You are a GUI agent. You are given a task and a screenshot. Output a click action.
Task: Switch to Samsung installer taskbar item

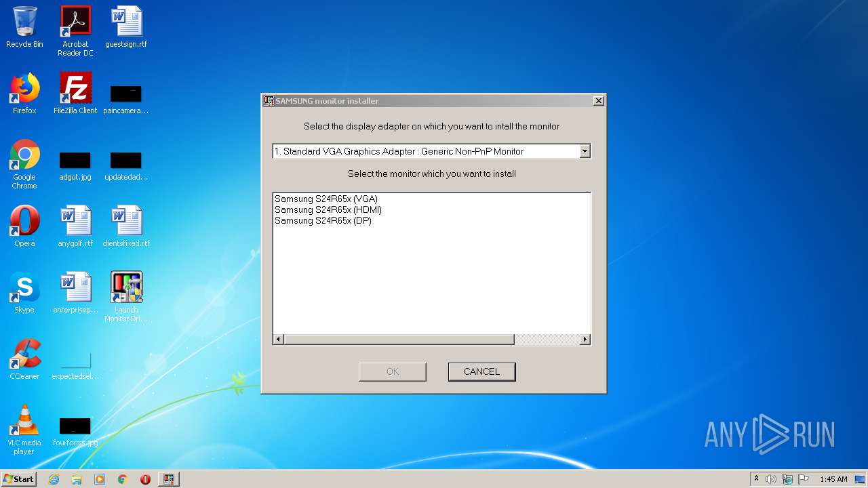tap(169, 479)
